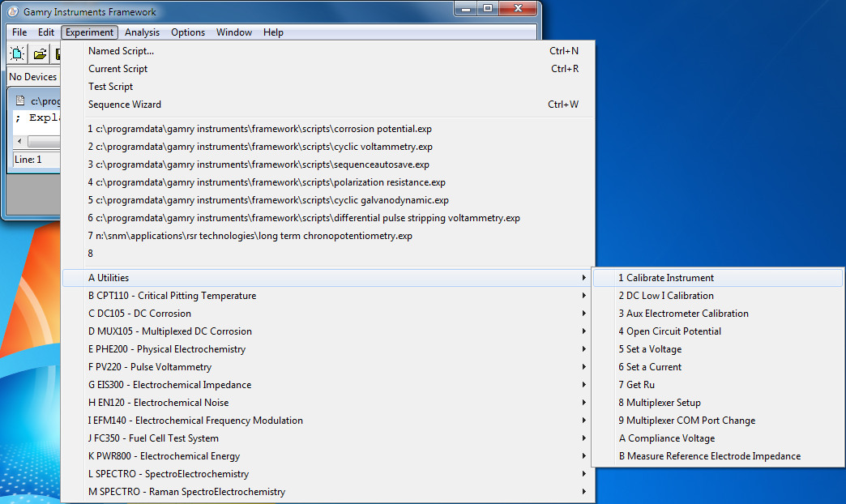The image size is (846, 504).
Task: Open recent script cyclic galvanodynamic.exp
Action: pos(328,200)
